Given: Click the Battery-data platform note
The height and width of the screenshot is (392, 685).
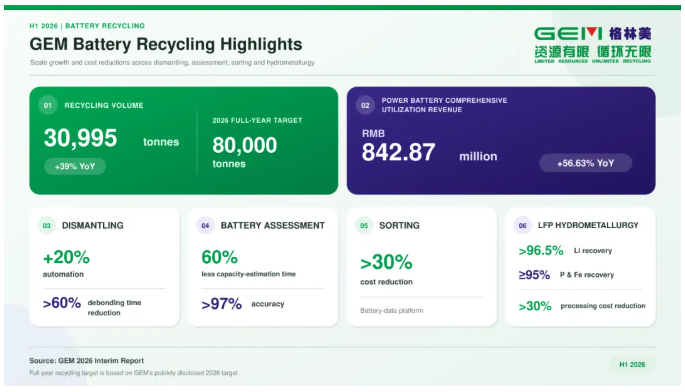Looking at the screenshot, I should tap(391, 311).
